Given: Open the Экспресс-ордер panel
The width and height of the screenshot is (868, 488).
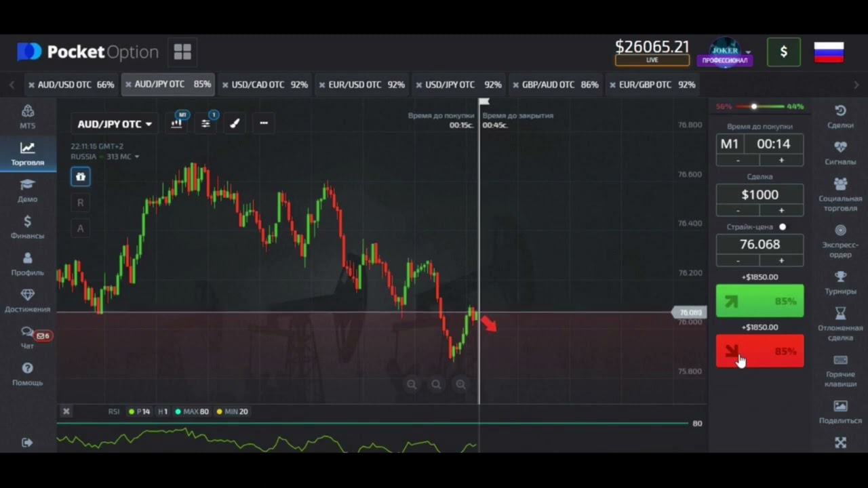Looking at the screenshot, I should pos(840,241).
